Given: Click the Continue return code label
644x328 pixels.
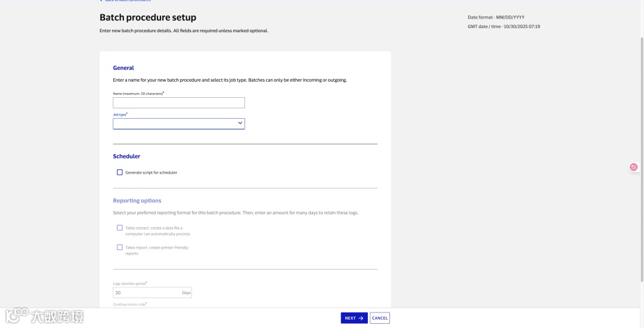Looking at the screenshot, I should point(129,305).
